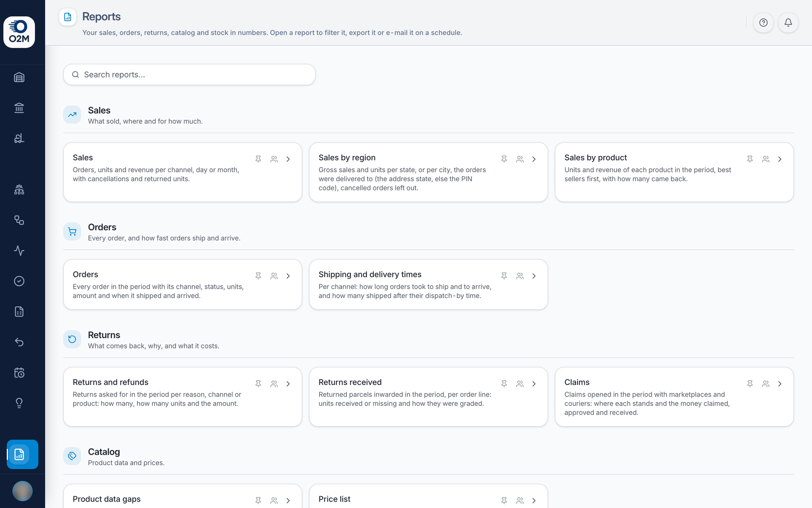Open Sales report via chevron arrow
Screen dimensions: 812x508
click(288, 159)
